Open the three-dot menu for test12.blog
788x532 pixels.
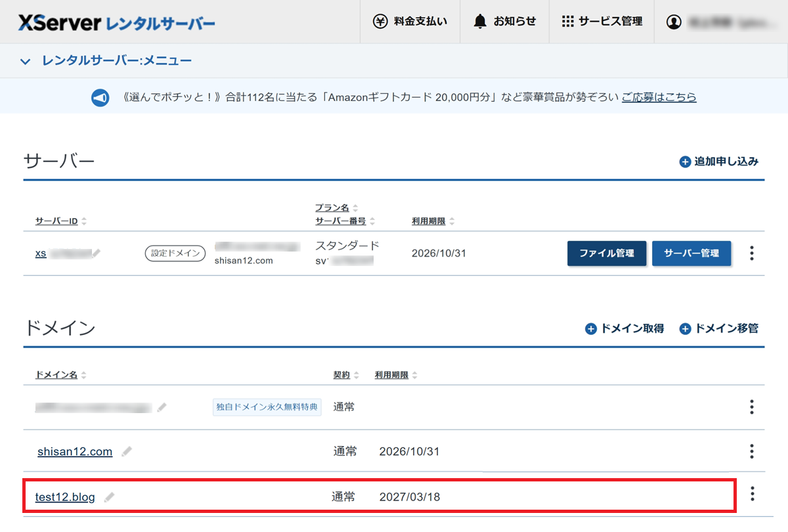click(x=751, y=495)
